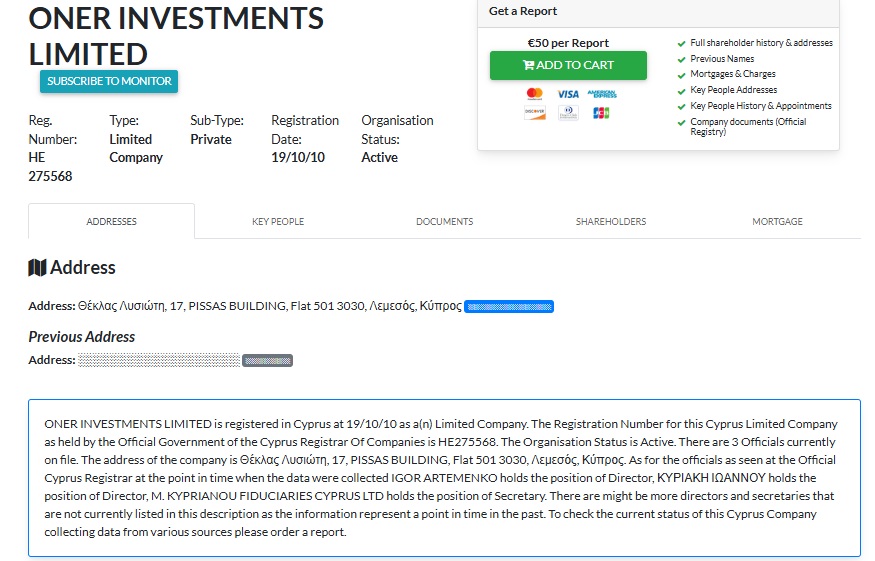Click the grey badge after previous address
This screenshot has height=561, width=875.
pos(267,361)
